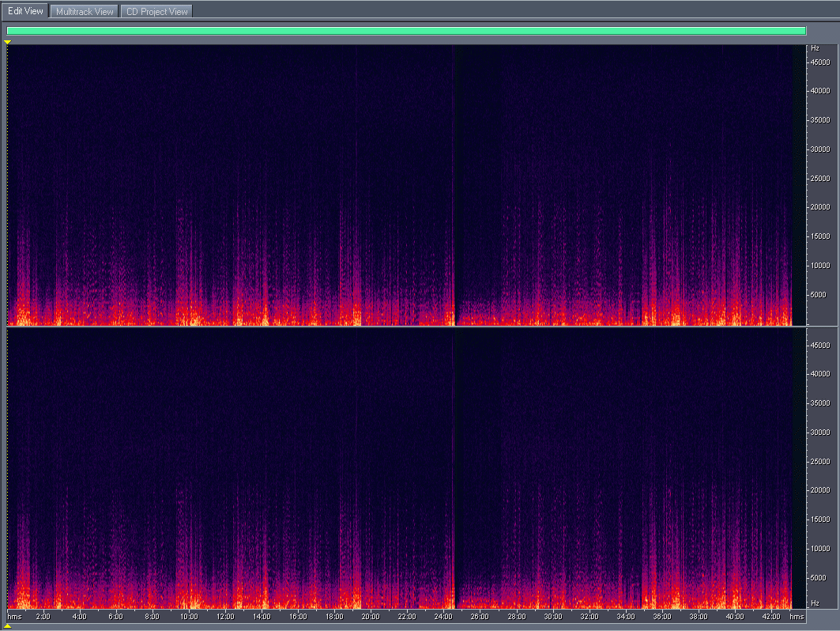This screenshot has width=840, height=631.
Task: Switch to CD Project View tab
Action: pos(156,11)
